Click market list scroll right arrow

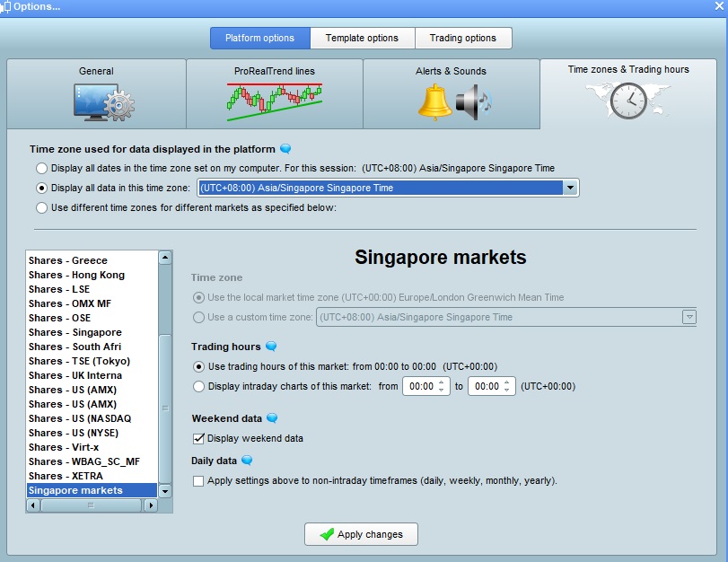[x=150, y=505]
